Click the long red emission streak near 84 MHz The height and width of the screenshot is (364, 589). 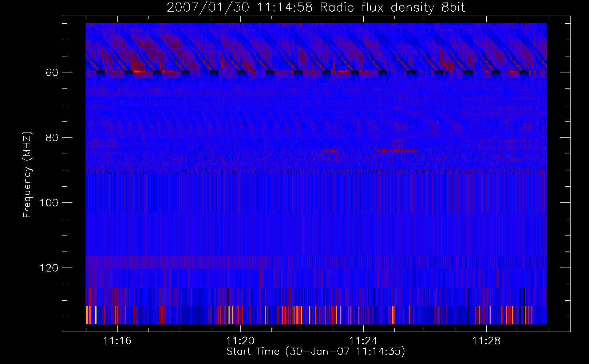pyautogui.click(x=398, y=151)
